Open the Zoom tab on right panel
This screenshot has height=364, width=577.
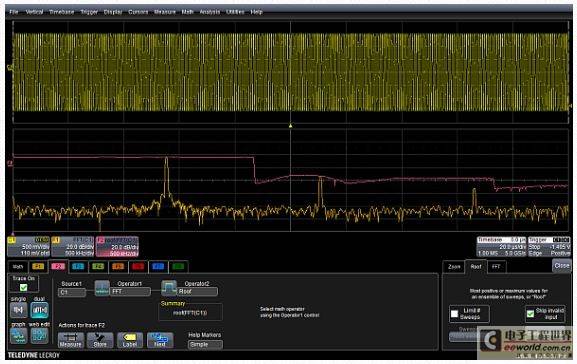click(x=454, y=266)
